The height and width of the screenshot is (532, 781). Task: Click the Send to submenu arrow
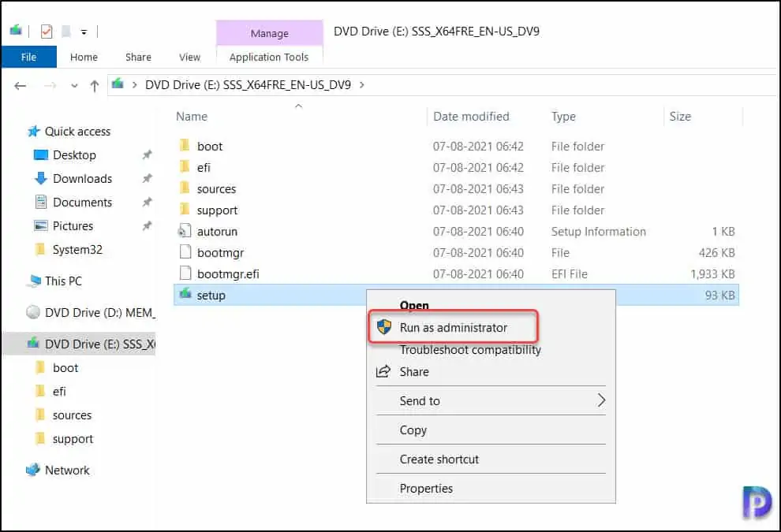click(601, 400)
